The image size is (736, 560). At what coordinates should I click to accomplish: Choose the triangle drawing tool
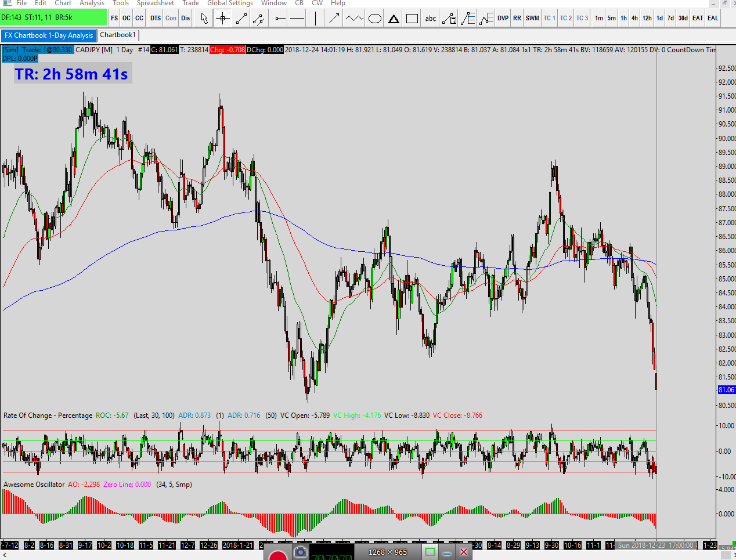394,19
